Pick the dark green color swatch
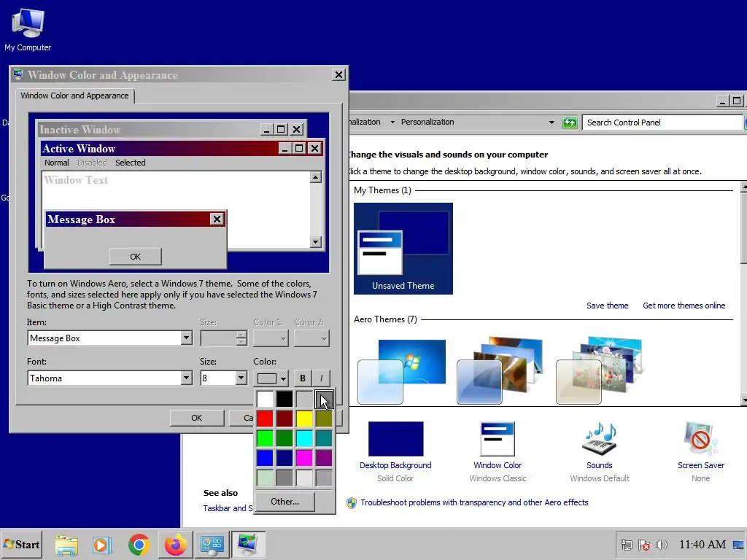 pos(285,438)
